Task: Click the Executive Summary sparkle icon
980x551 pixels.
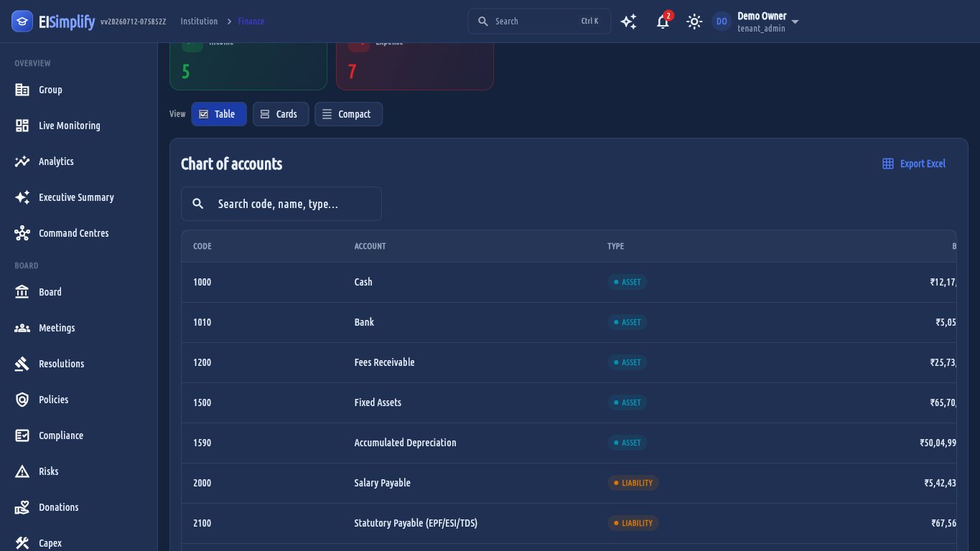Action: click(22, 197)
